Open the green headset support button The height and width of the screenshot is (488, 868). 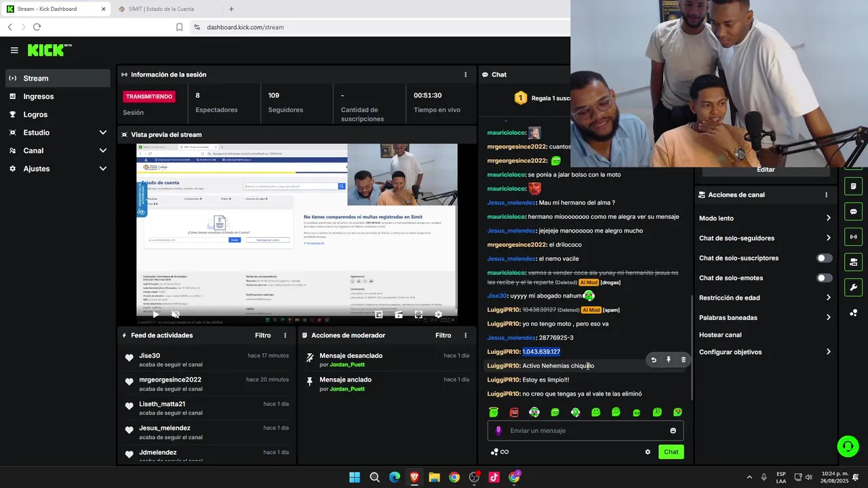[x=848, y=446]
